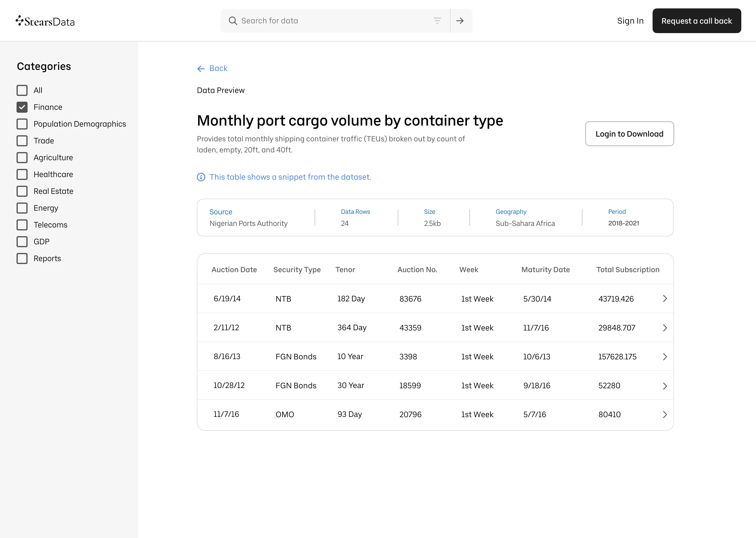Click the info icon beside snippet notice
756x538 pixels.
pos(201,177)
